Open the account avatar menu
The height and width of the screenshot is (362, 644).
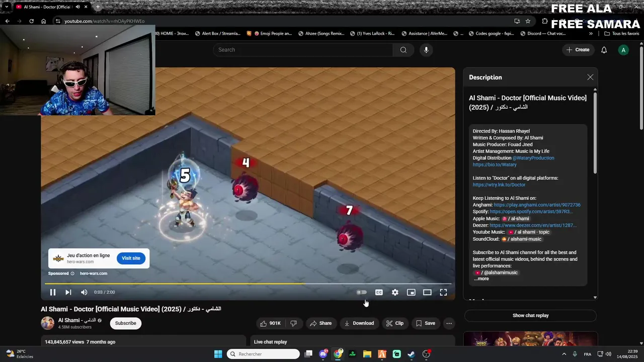tap(623, 50)
